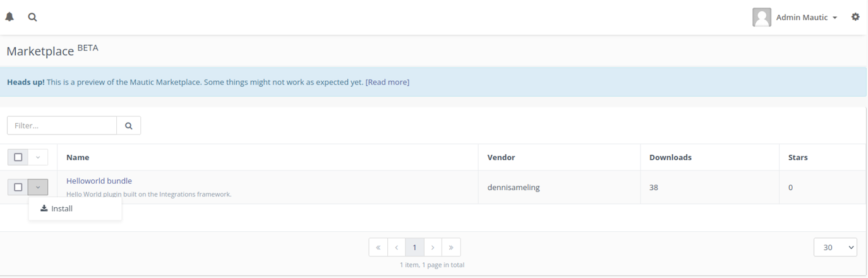Toggle the select-all checkbox in header

pos(18,157)
